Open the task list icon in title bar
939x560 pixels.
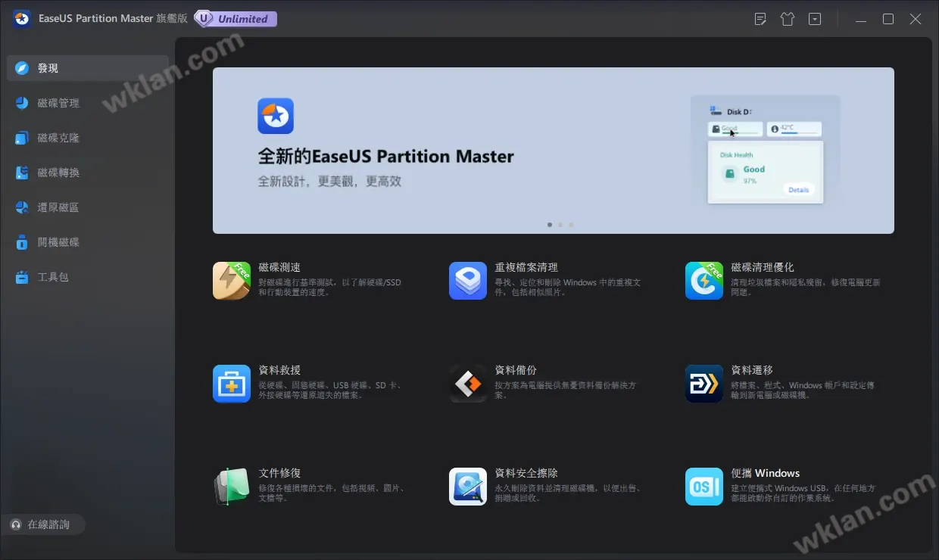click(x=760, y=19)
